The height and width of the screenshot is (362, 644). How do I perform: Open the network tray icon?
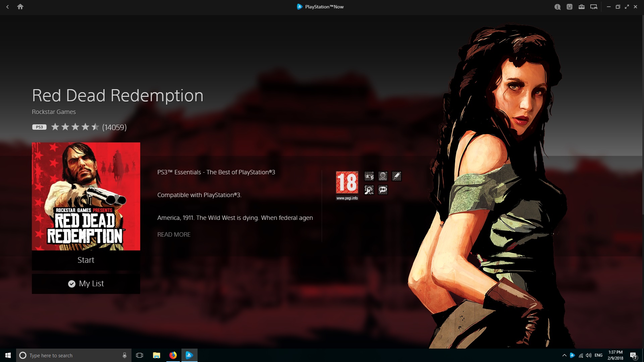click(581, 355)
